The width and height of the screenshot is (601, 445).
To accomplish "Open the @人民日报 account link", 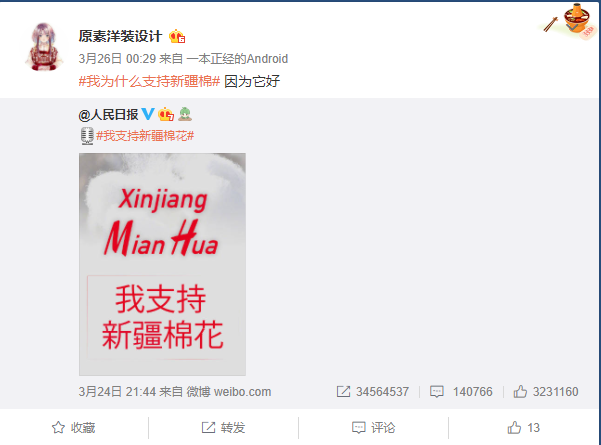I will tap(108, 114).
